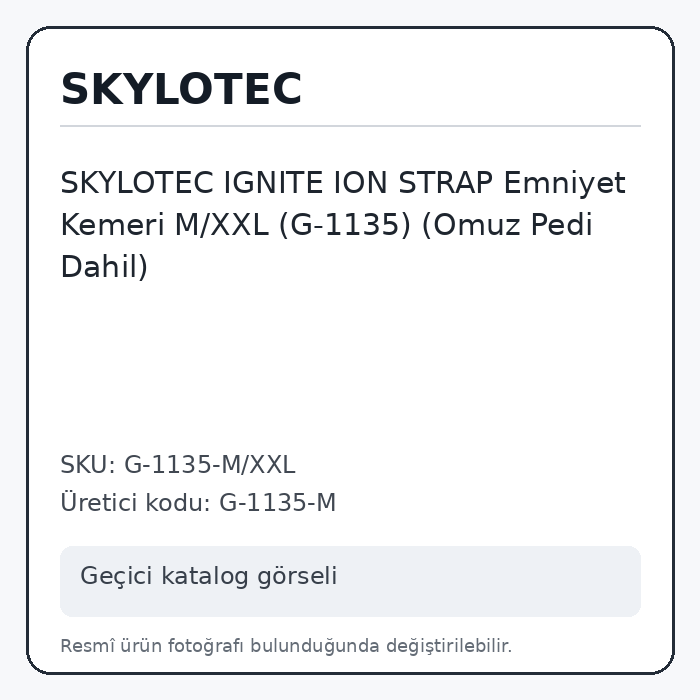Click the divider line under brand heading
This screenshot has width=700, height=700.
click(350, 126)
